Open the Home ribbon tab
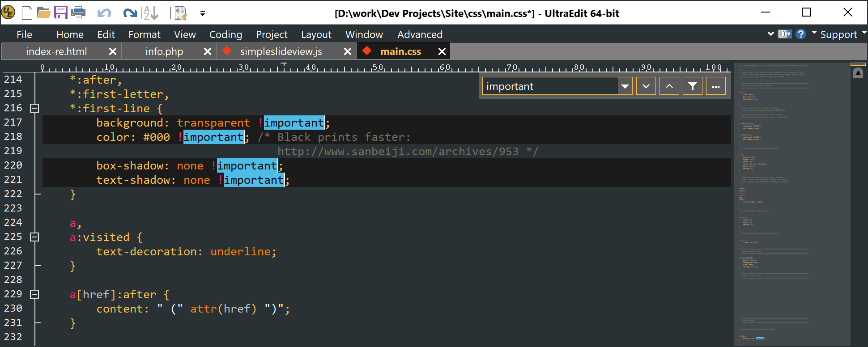This screenshot has height=347, width=868. coord(70,34)
